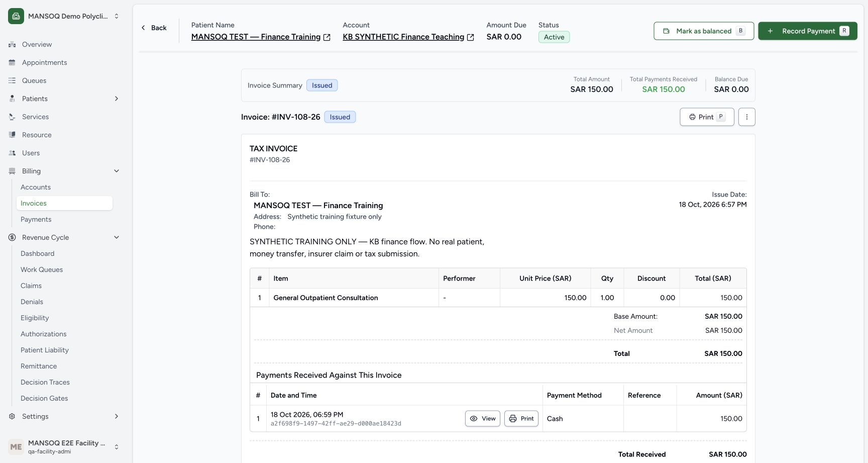Screen dimensions: 868x463
Task: Click the Users sidebar icon
Action: coord(12,153)
